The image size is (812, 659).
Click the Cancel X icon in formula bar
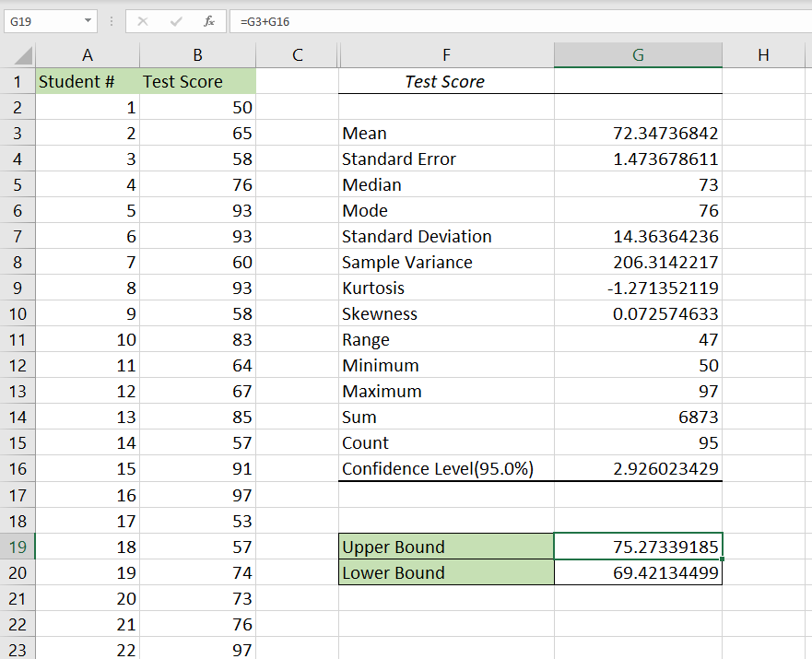coord(143,21)
